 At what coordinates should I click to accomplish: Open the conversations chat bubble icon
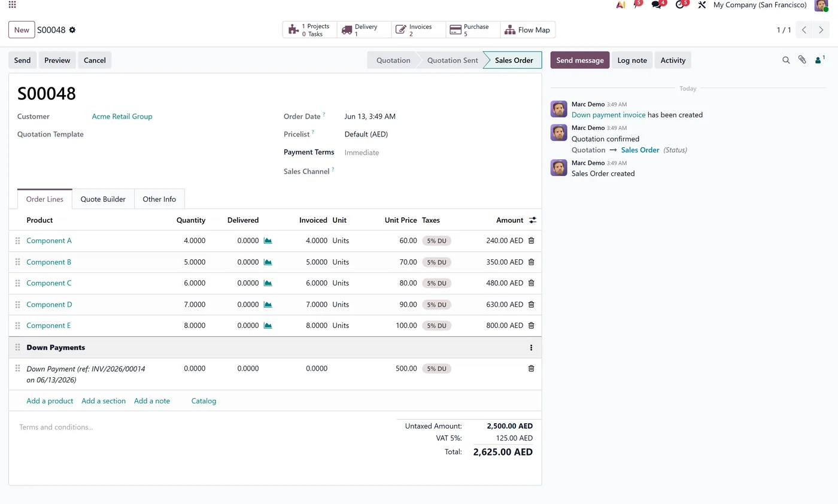click(x=657, y=5)
